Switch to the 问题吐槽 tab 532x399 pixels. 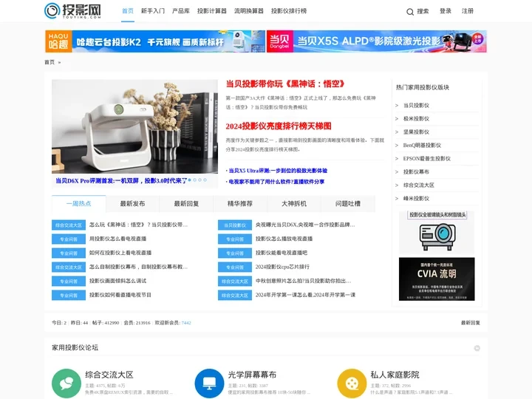coord(348,204)
